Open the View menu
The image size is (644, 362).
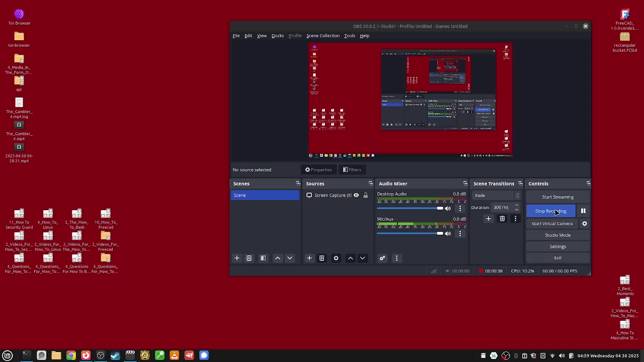262,36
